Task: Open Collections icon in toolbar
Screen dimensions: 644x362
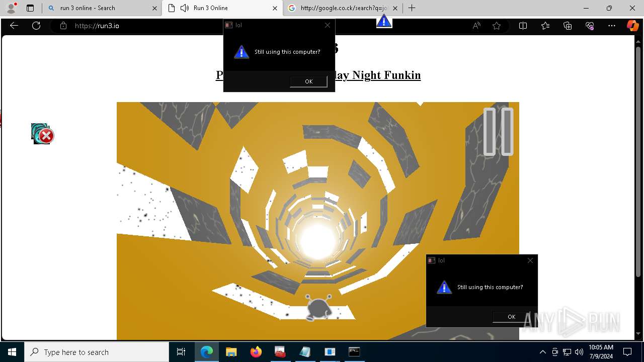Action: pos(568,26)
